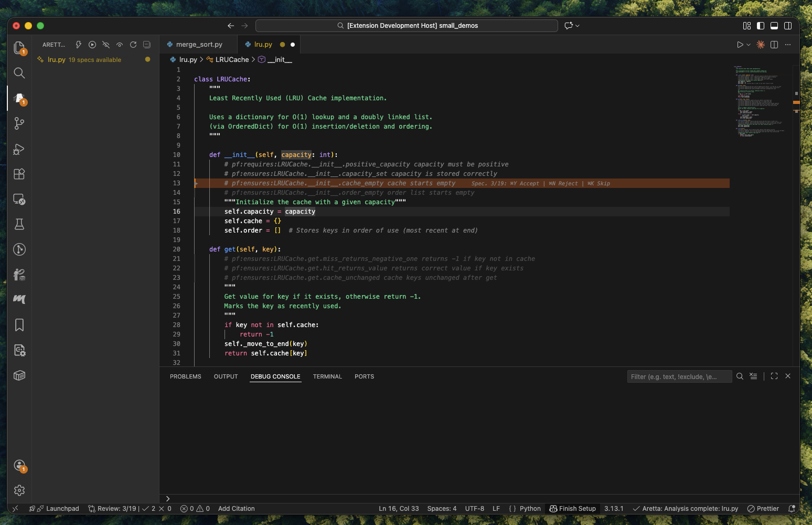
Task: Open the Search view in activity bar
Action: coord(19,73)
